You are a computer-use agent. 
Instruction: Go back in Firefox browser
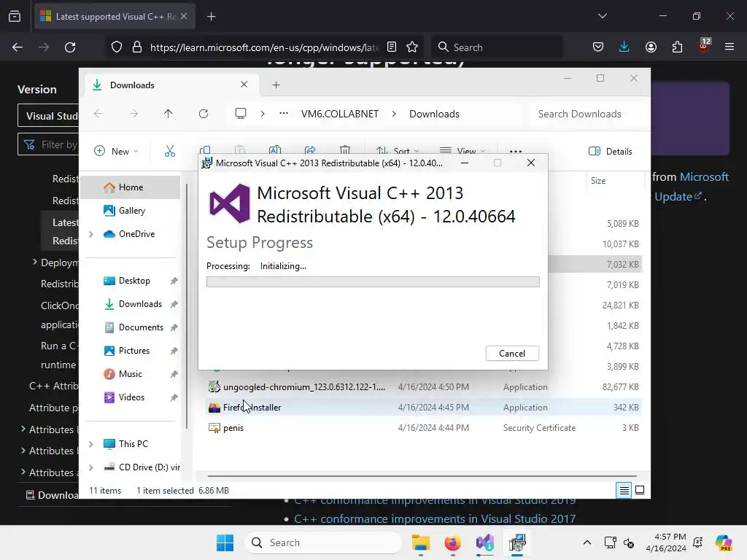pos(18,47)
